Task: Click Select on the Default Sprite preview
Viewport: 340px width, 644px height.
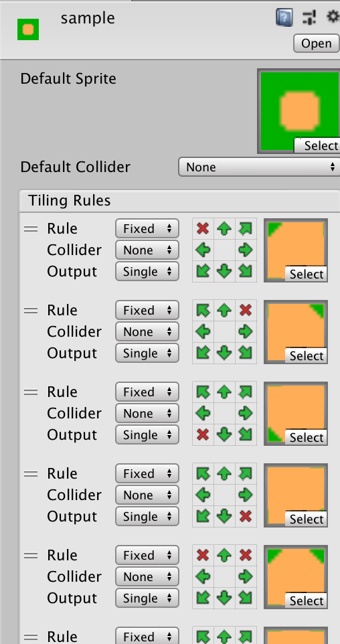Action: tap(318, 145)
